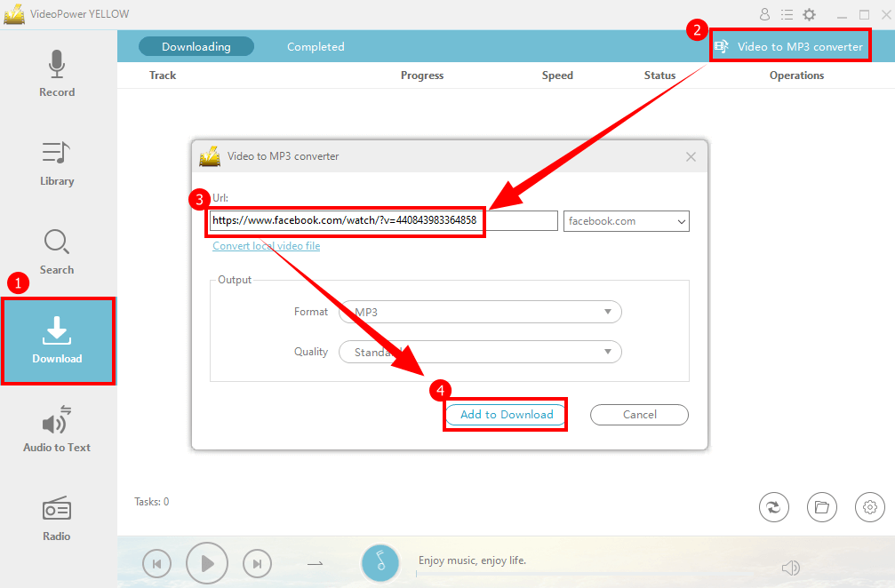Screen dimensions: 895x588
Task: Skip to next track
Action: pos(257,564)
